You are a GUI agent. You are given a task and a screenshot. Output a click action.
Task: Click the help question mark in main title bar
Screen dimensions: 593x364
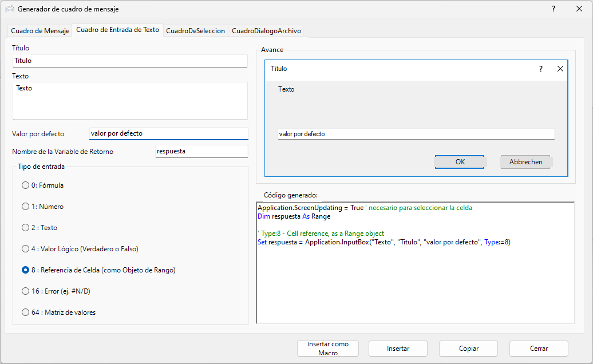pyautogui.click(x=554, y=9)
